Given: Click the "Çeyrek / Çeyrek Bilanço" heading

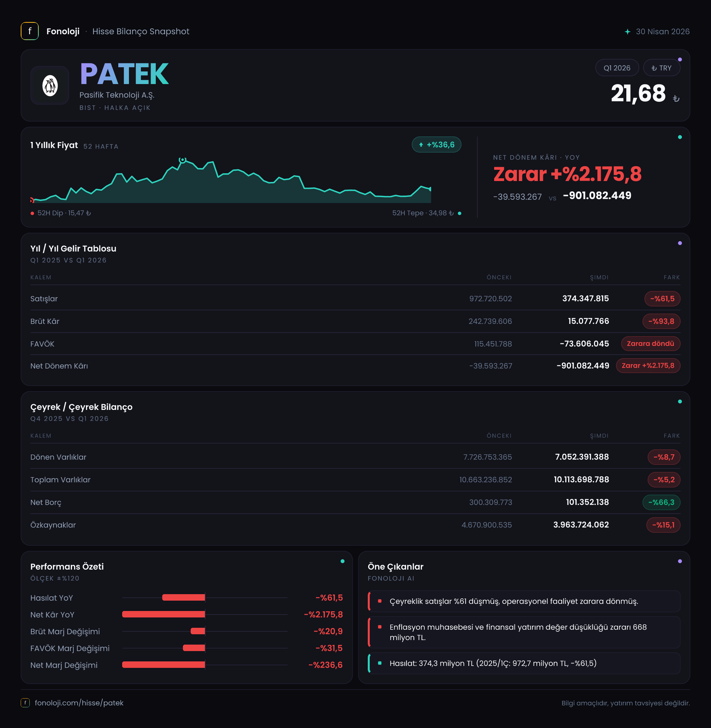Looking at the screenshot, I should pos(81,407).
